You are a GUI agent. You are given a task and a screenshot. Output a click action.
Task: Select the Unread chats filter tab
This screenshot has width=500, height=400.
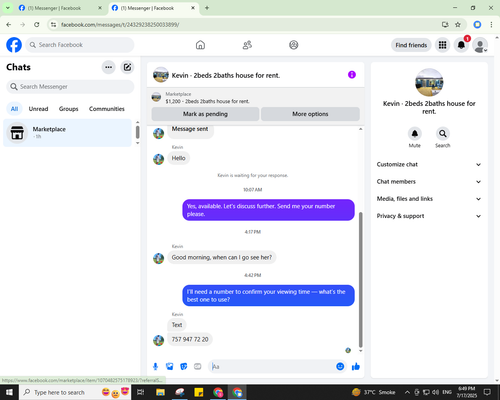click(38, 109)
